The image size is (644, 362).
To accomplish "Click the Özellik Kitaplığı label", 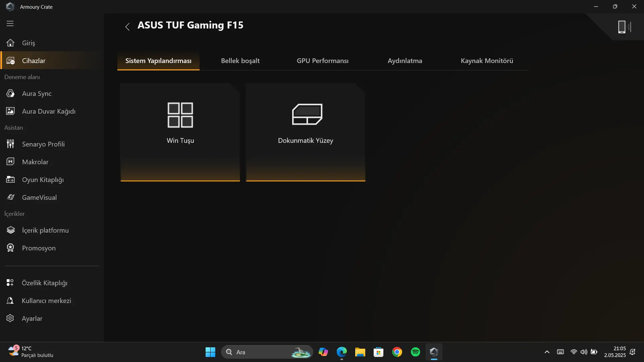I will point(45,283).
